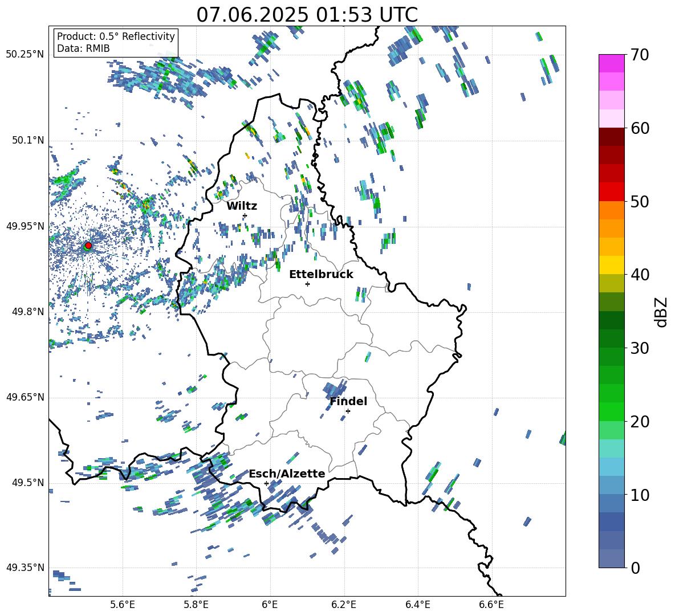
Task: Click the colorbar tick value 10
Action: (639, 495)
